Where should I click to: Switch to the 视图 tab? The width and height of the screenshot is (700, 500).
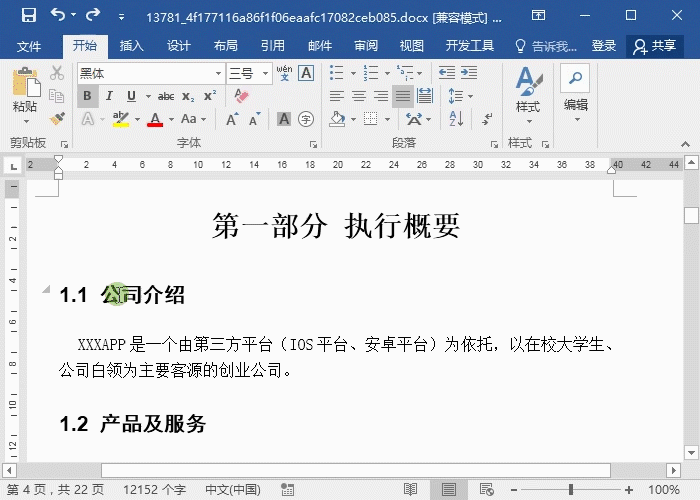(412, 46)
